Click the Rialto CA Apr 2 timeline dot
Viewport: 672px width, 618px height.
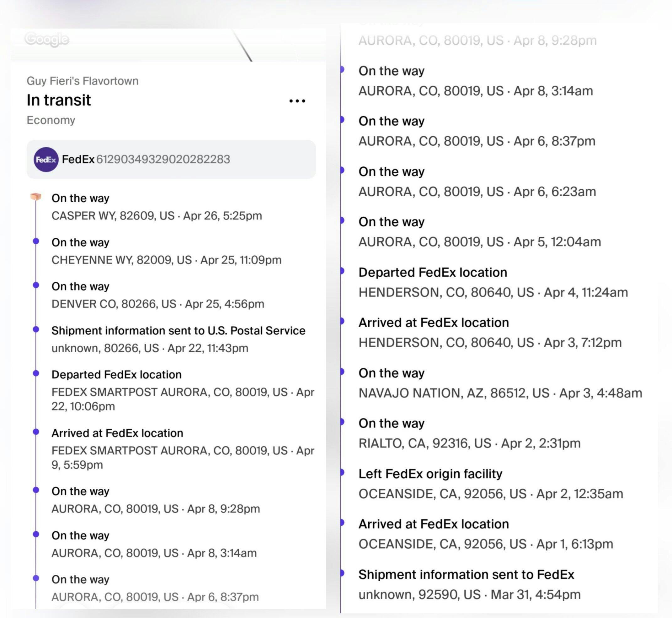[342, 422]
